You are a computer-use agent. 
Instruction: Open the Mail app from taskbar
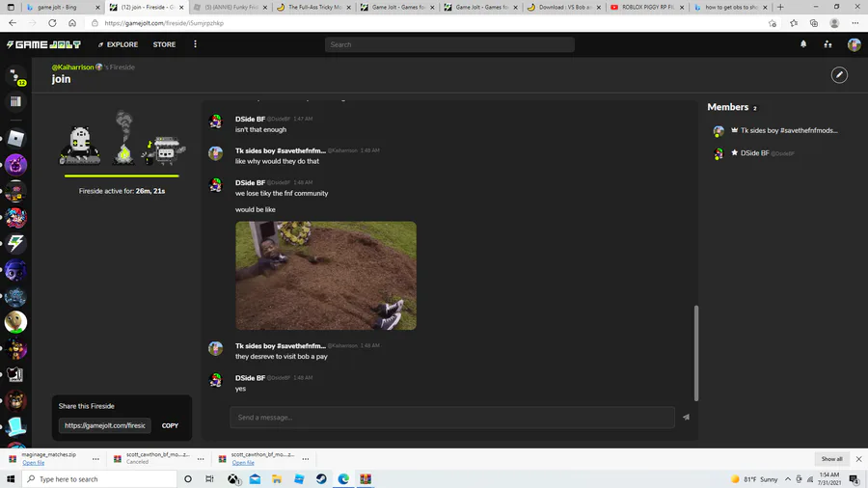(255, 478)
